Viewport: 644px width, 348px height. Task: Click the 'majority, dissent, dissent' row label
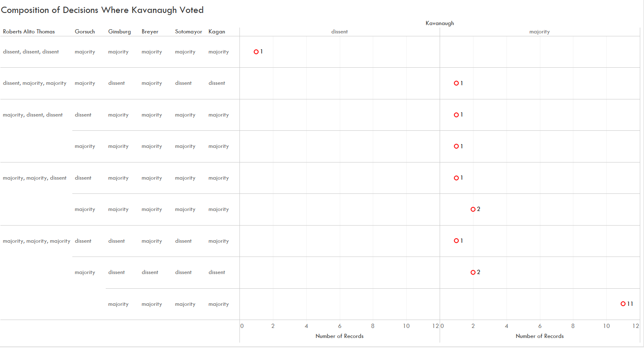click(x=33, y=115)
